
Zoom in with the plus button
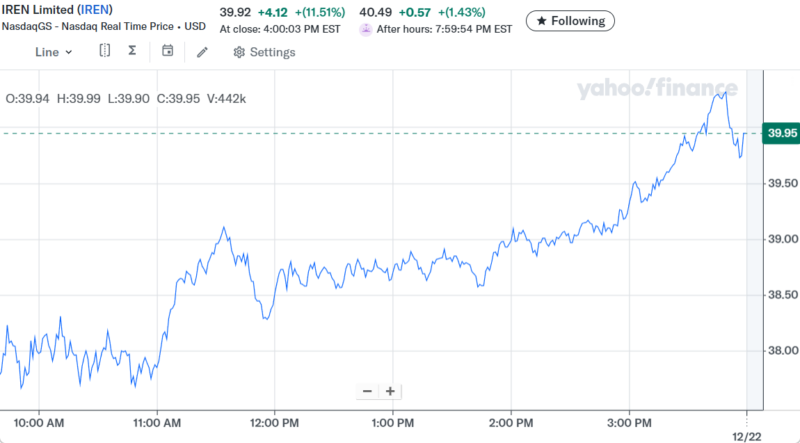point(390,391)
